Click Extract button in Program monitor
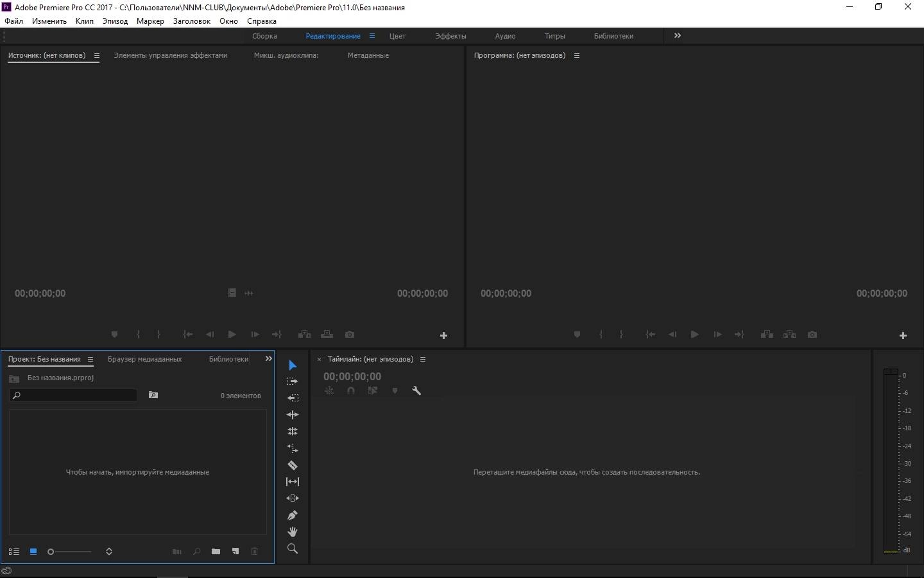 click(790, 335)
